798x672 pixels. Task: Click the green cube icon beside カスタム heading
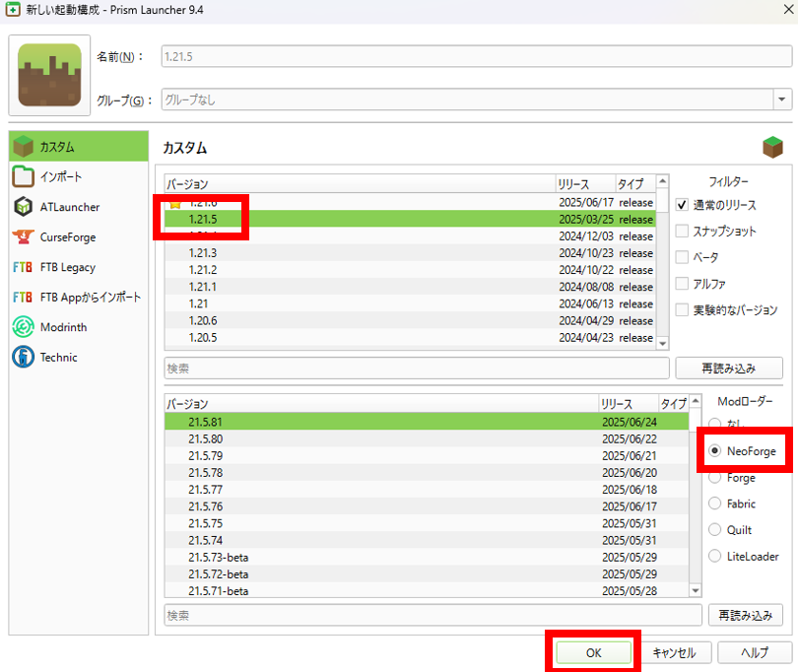[772, 147]
